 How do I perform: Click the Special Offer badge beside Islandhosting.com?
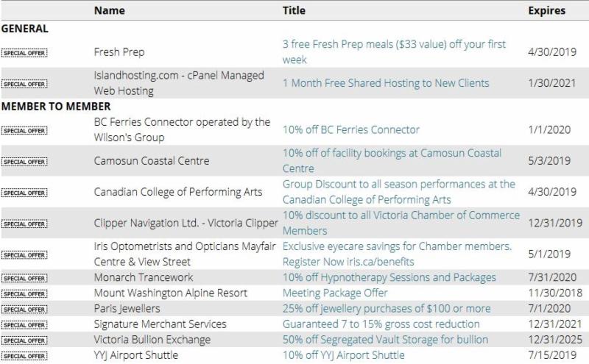[23, 84]
